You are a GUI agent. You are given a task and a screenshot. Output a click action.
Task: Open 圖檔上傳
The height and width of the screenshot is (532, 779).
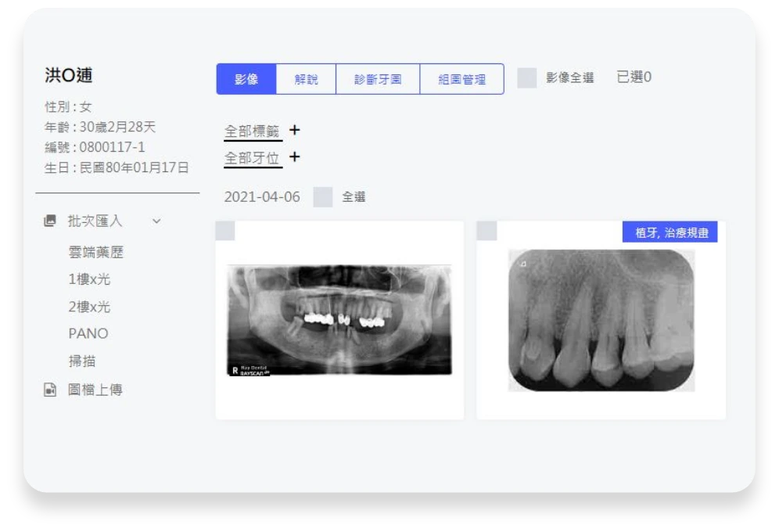(95, 390)
